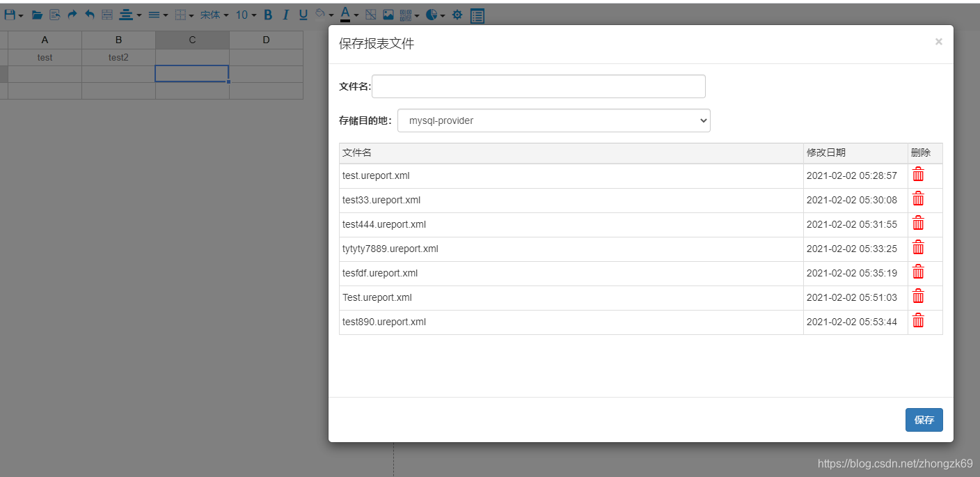Expand the font color dropdown arrow
The width and height of the screenshot is (980, 477).
coord(356,15)
